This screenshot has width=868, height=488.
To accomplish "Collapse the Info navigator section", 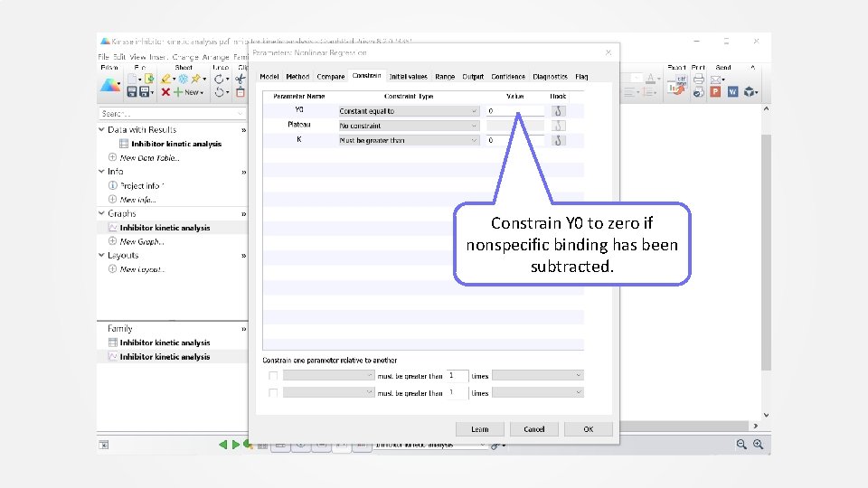I will [101, 172].
